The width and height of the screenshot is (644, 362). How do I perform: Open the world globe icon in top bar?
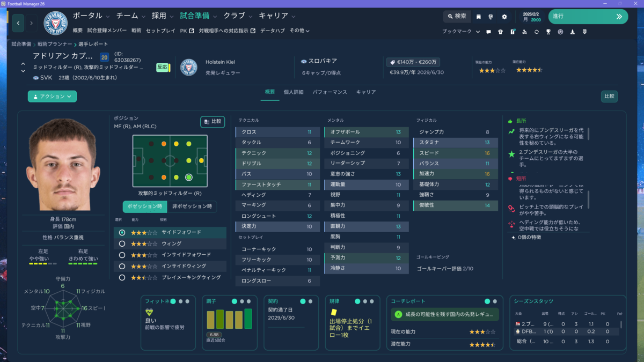click(x=491, y=17)
